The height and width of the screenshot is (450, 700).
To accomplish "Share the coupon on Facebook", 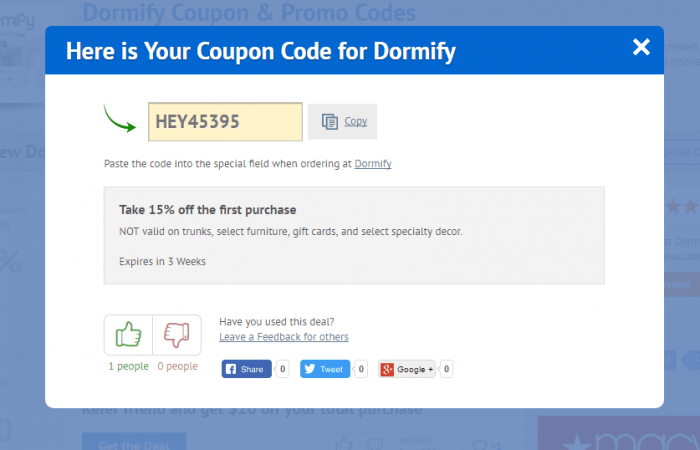I will coord(246,369).
